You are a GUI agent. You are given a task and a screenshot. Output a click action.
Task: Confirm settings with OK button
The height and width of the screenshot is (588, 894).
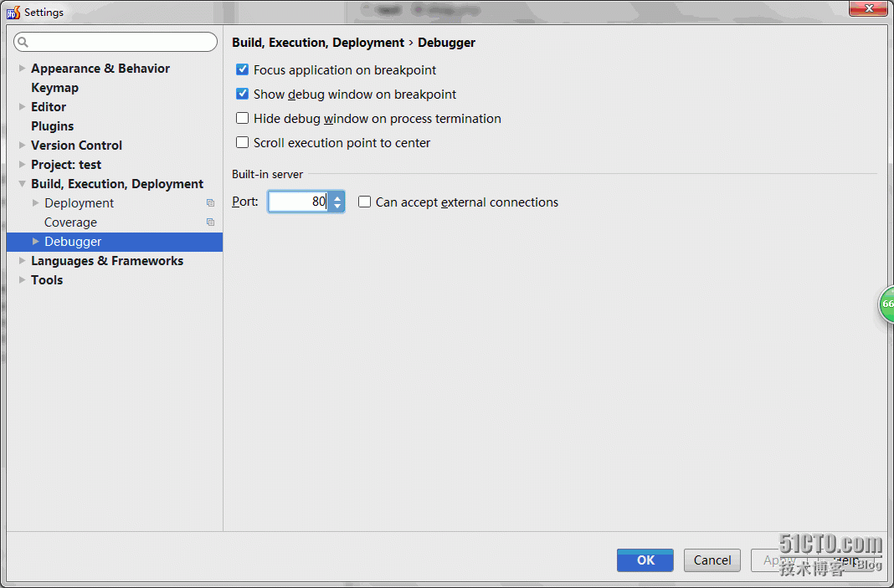pyautogui.click(x=645, y=560)
